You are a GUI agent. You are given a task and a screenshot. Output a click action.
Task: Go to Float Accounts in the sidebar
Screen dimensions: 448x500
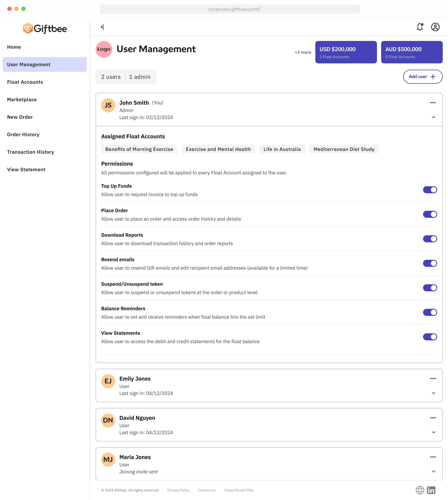(25, 82)
